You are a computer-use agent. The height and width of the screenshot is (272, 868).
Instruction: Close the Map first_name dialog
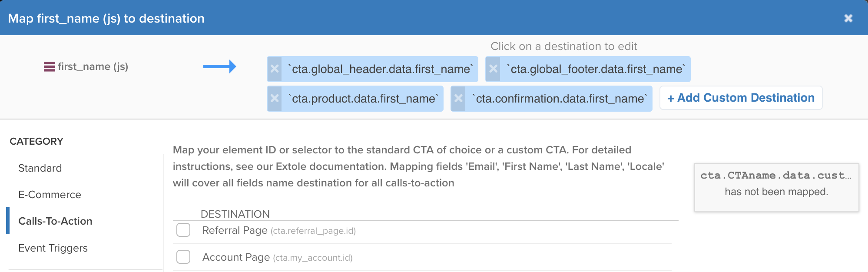click(848, 18)
